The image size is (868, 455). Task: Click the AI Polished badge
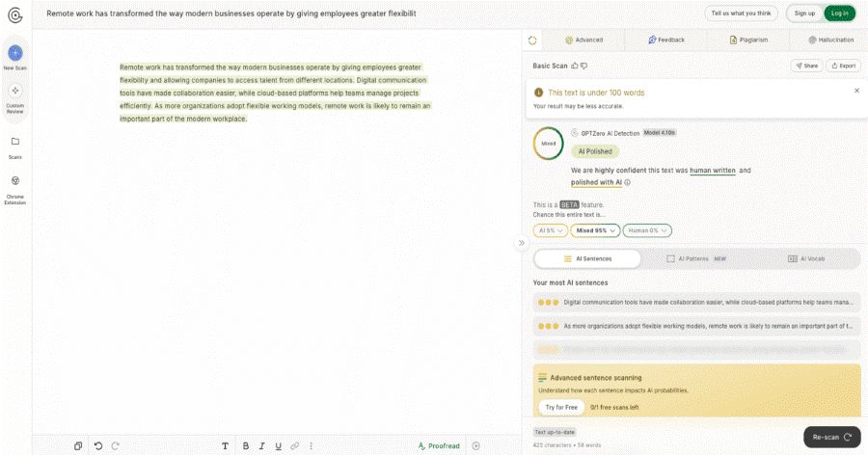point(595,151)
